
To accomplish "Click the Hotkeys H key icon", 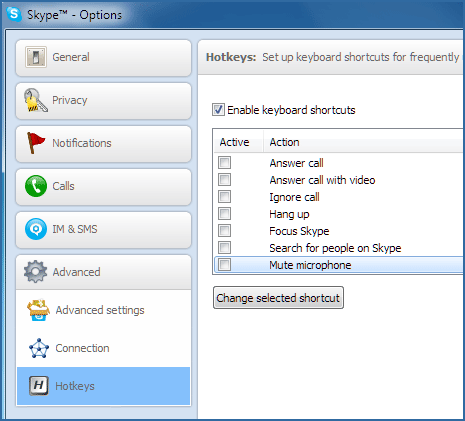I will (39, 386).
